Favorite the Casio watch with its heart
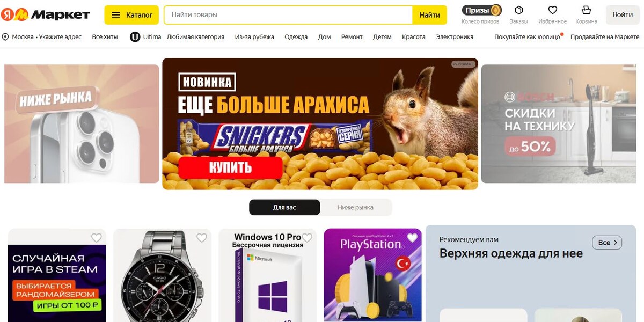The height and width of the screenshot is (322, 644). [202, 238]
